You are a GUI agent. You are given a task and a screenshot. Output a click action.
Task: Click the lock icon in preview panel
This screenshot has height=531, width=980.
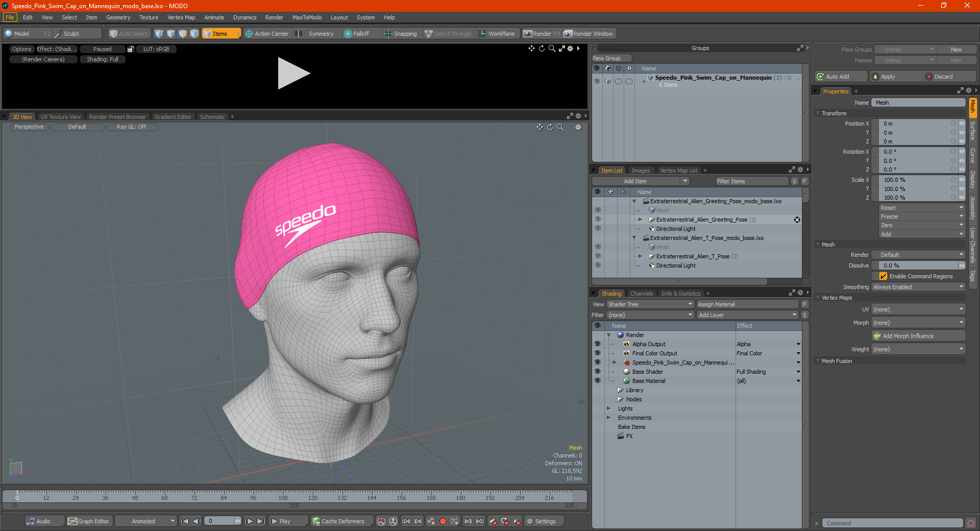pos(131,49)
